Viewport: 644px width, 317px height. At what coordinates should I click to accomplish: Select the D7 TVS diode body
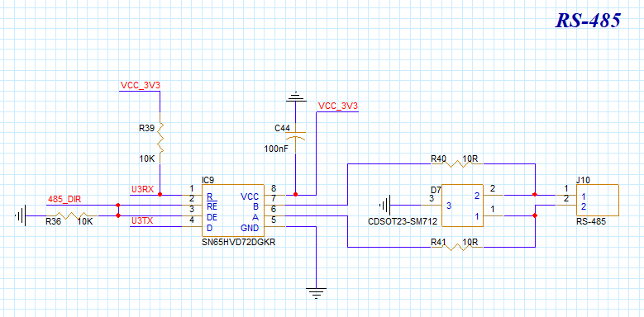coord(462,206)
